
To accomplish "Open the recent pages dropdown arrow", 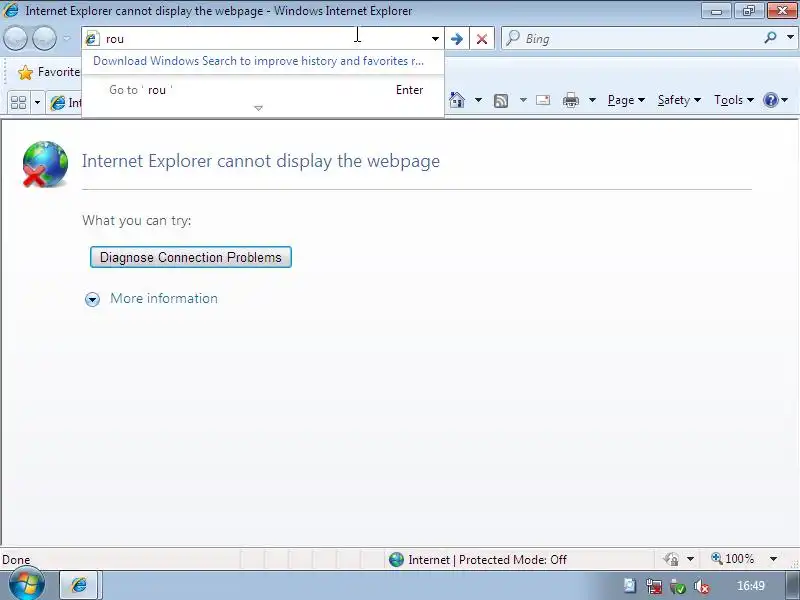I will (x=67, y=38).
